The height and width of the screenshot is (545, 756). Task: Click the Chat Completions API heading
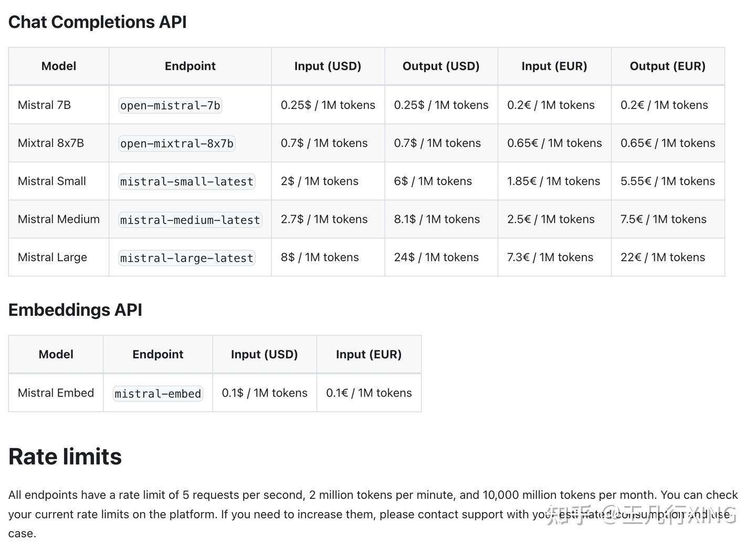coord(97,22)
